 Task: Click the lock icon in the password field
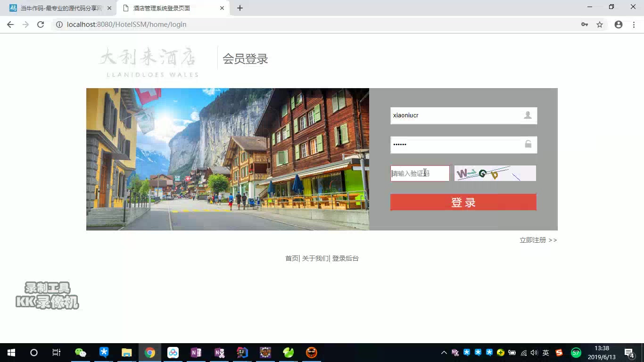(528, 144)
